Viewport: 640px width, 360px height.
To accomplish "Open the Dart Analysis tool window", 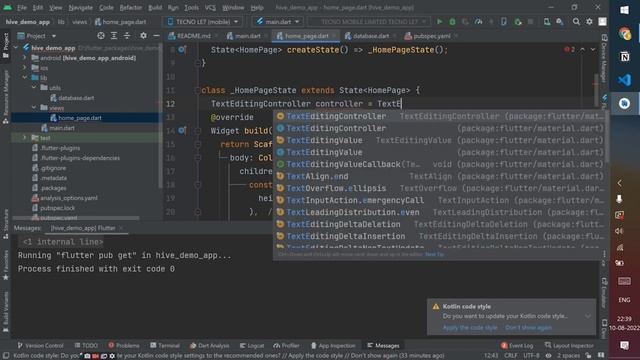I will [209, 345].
